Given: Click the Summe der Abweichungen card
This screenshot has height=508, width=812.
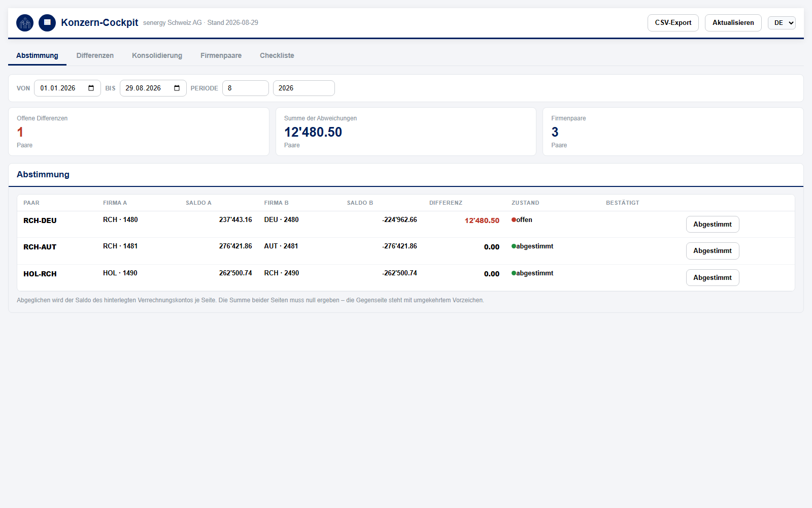Looking at the screenshot, I should pyautogui.click(x=406, y=132).
